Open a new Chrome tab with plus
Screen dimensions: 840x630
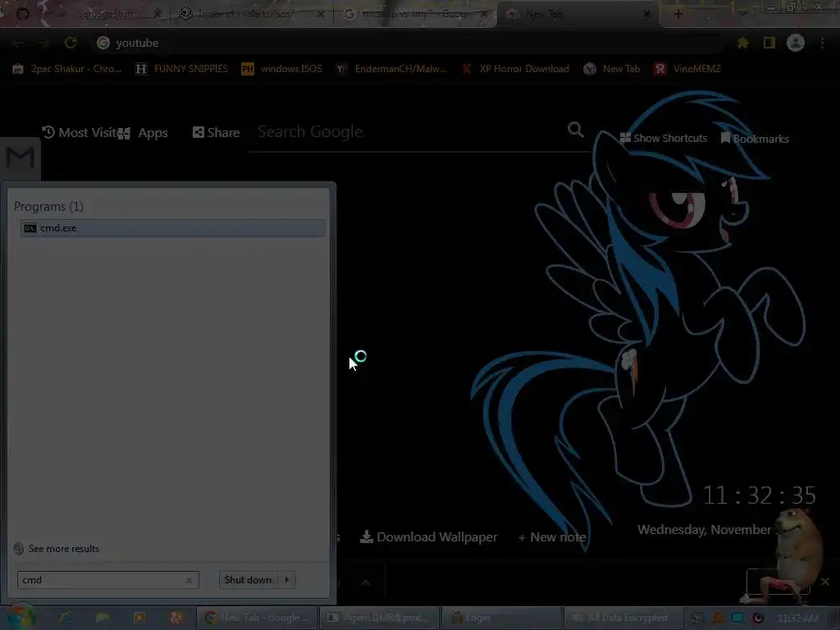[678, 14]
